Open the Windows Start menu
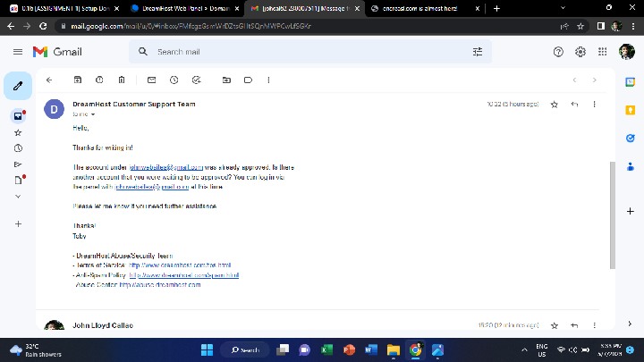This screenshot has width=644, height=362. coord(207,350)
